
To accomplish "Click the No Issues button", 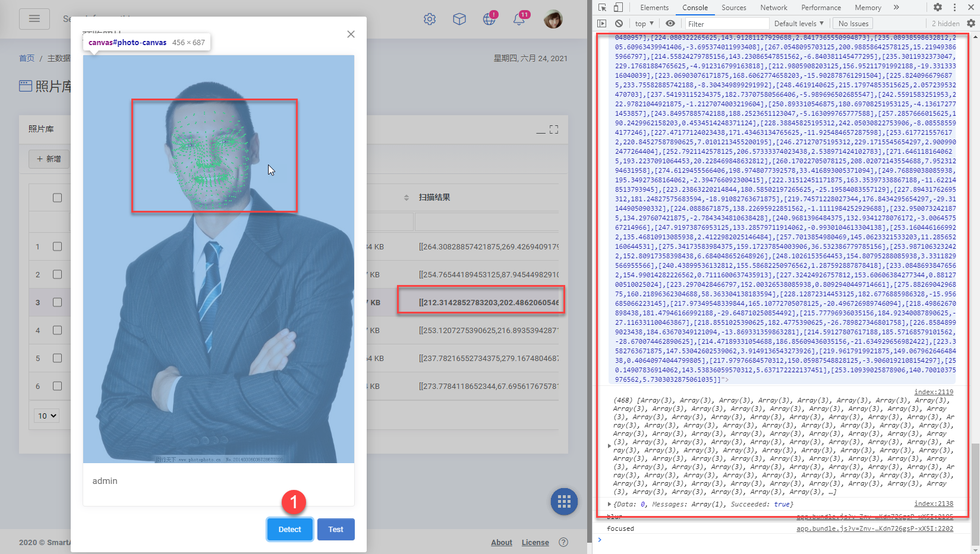I will [853, 24].
